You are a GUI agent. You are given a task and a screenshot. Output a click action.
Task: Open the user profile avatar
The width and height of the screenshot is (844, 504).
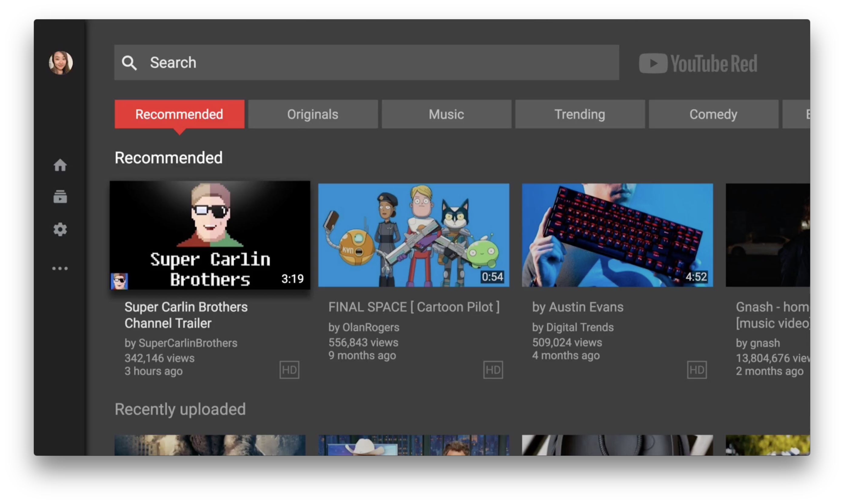[61, 63]
